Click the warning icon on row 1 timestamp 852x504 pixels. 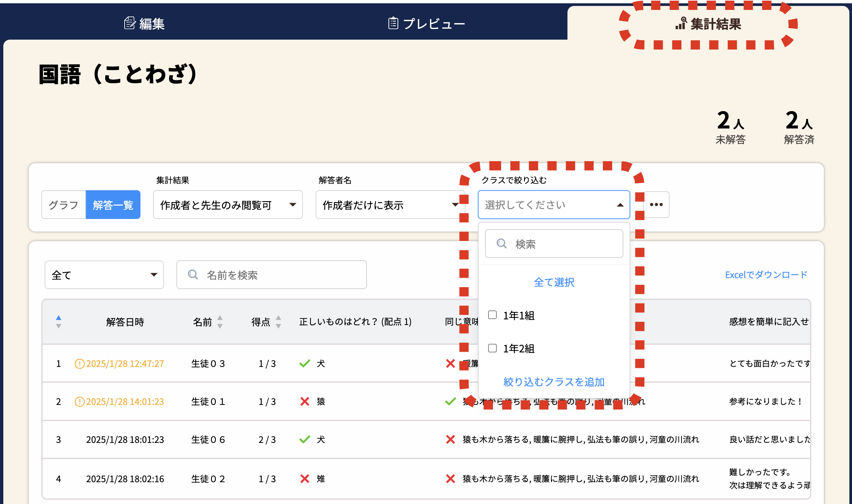(80, 364)
